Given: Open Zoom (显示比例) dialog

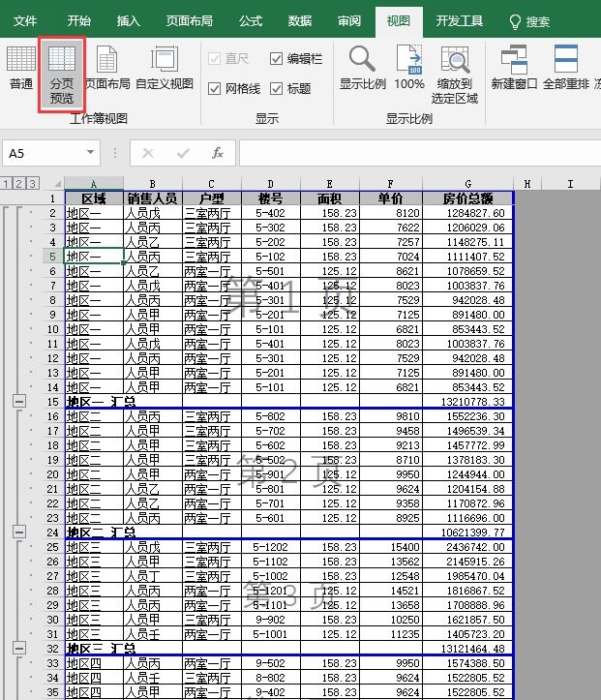Looking at the screenshot, I should tap(362, 68).
